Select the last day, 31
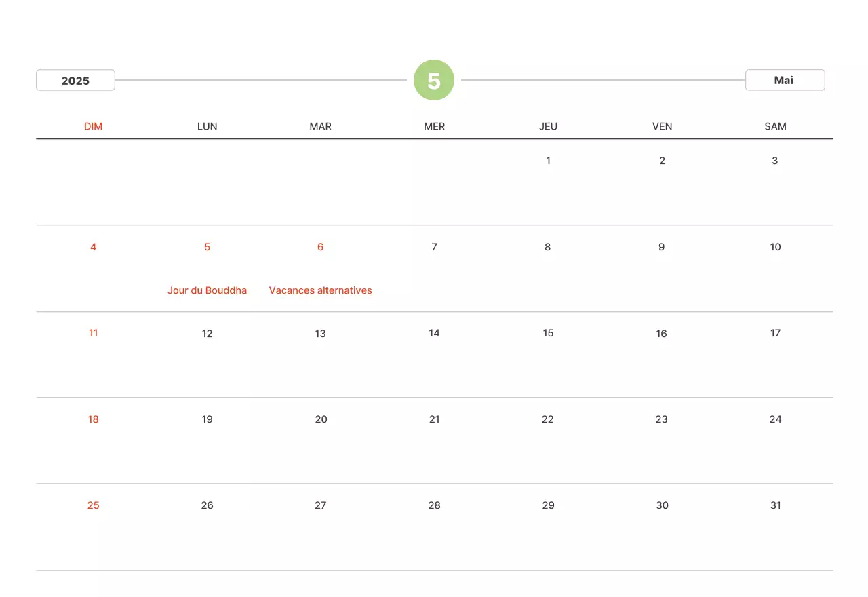 point(775,505)
